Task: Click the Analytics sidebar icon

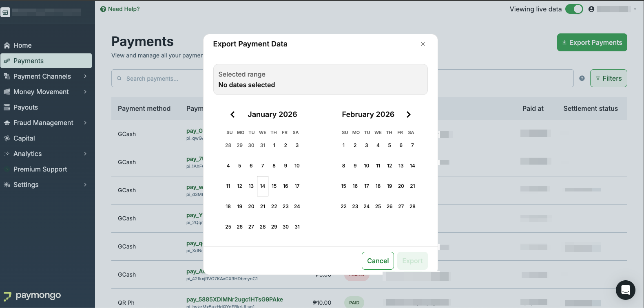Action: [x=7, y=154]
